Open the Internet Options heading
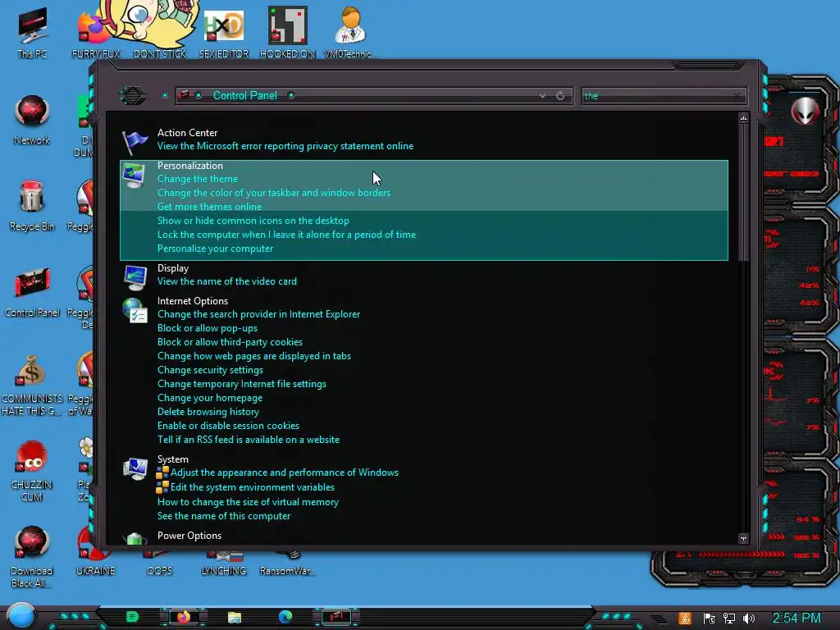The width and height of the screenshot is (840, 630). [193, 301]
